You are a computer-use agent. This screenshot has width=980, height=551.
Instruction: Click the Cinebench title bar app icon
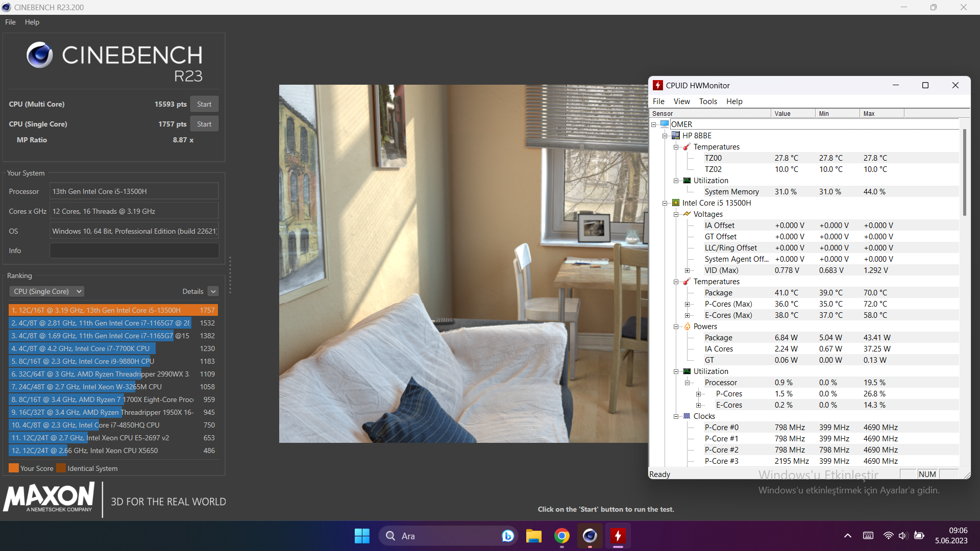7,7
